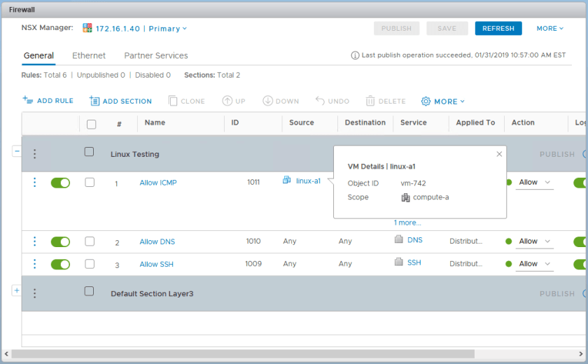Collapse the Linux Testing section
588x364 pixels.
tap(17, 151)
